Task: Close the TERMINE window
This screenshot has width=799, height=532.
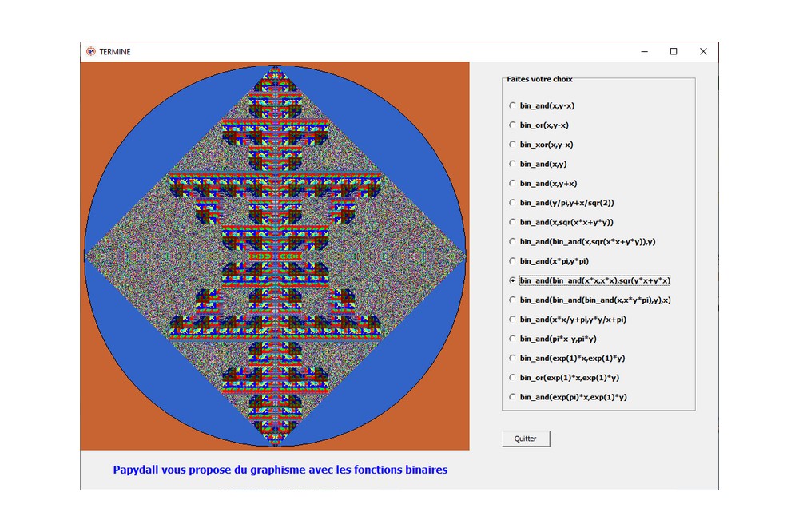Action: (x=703, y=51)
